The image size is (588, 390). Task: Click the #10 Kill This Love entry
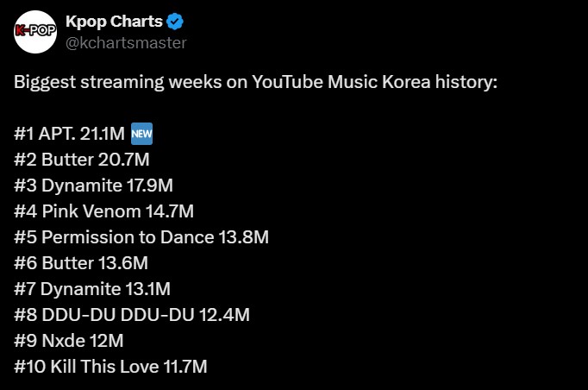110,367
